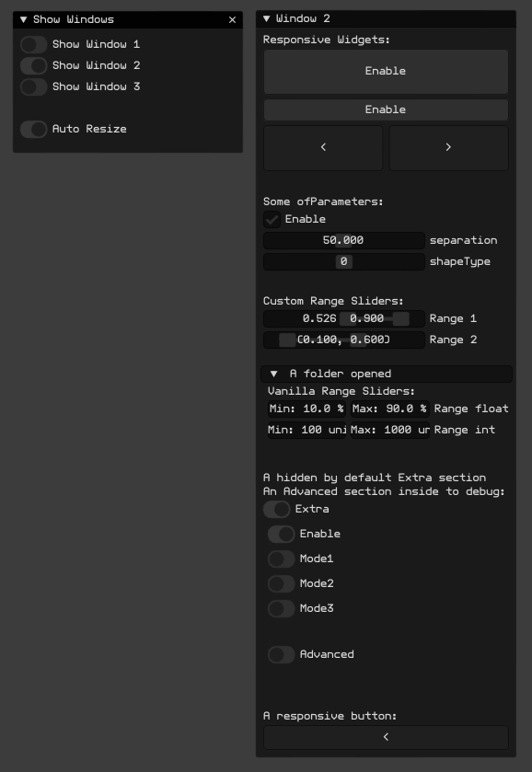Click the Min: 100 units field
Screen dimensions: 532x772
(x=306, y=430)
